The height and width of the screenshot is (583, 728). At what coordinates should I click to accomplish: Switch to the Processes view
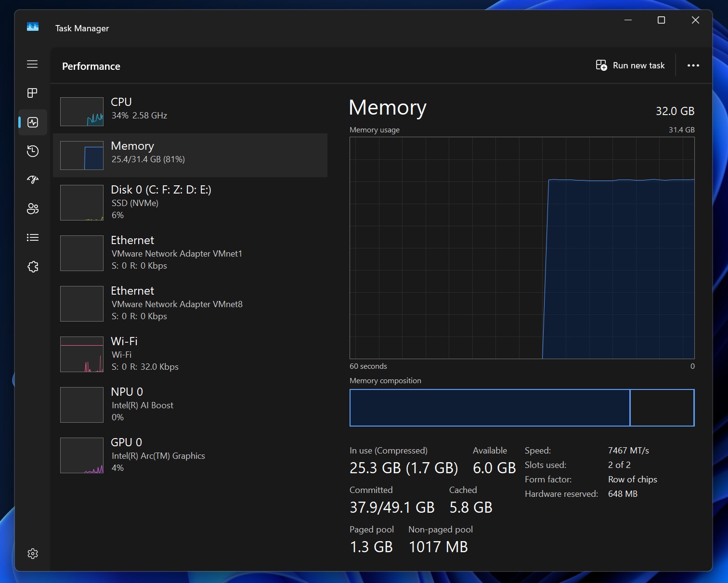[x=32, y=93]
